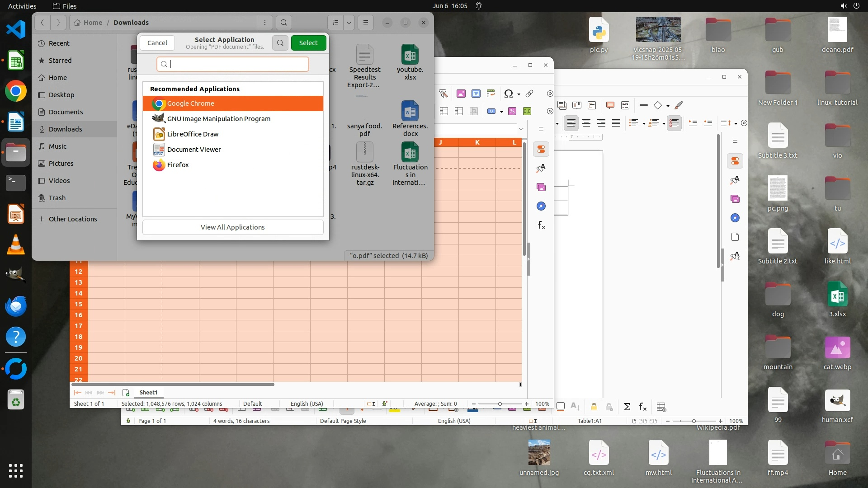The width and height of the screenshot is (868, 488).
Task: Expand the special character Omega dropdown arrow
Action: point(519,94)
